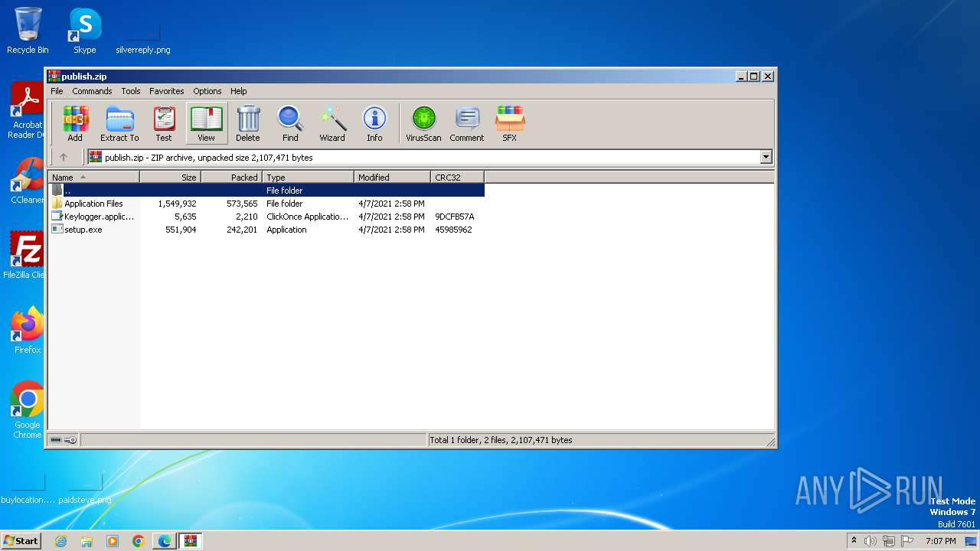Sort by Packed column header
The height and width of the screenshot is (551, 980).
(x=232, y=178)
